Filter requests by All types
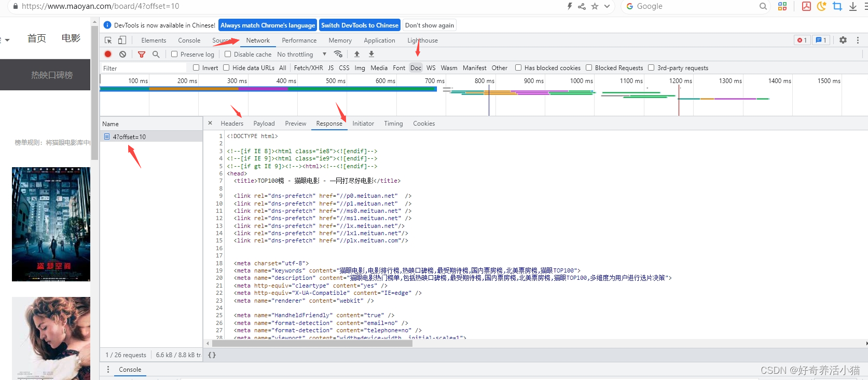 coord(283,68)
